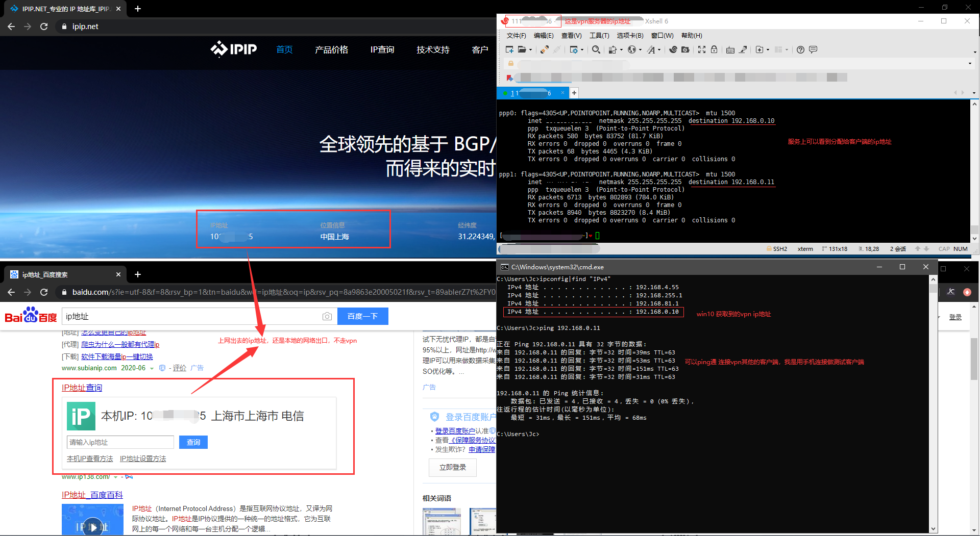
Task: Switch to the IPIP.NET browser tab
Action: coord(64,9)
